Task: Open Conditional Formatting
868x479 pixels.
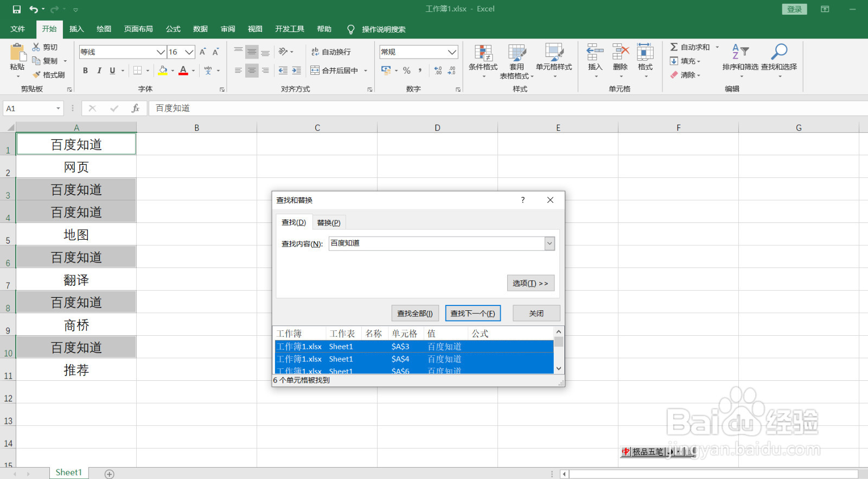Action: point(483,61)
